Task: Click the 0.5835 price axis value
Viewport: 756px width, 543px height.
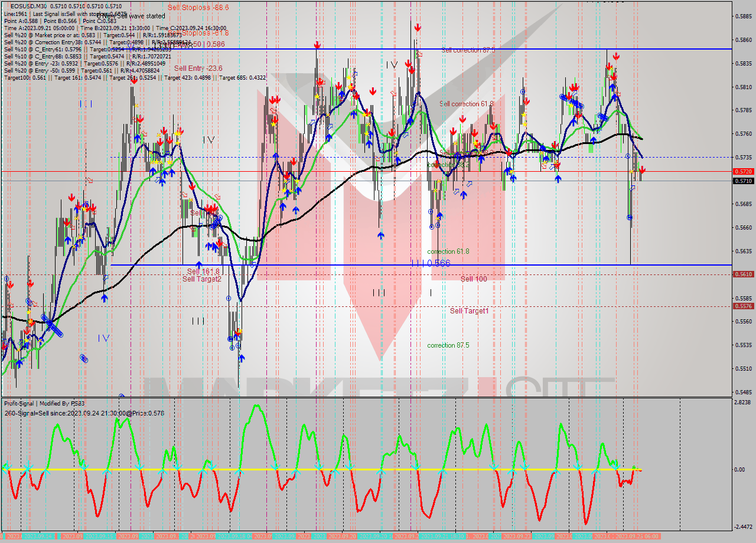Action: coord(742,64)
